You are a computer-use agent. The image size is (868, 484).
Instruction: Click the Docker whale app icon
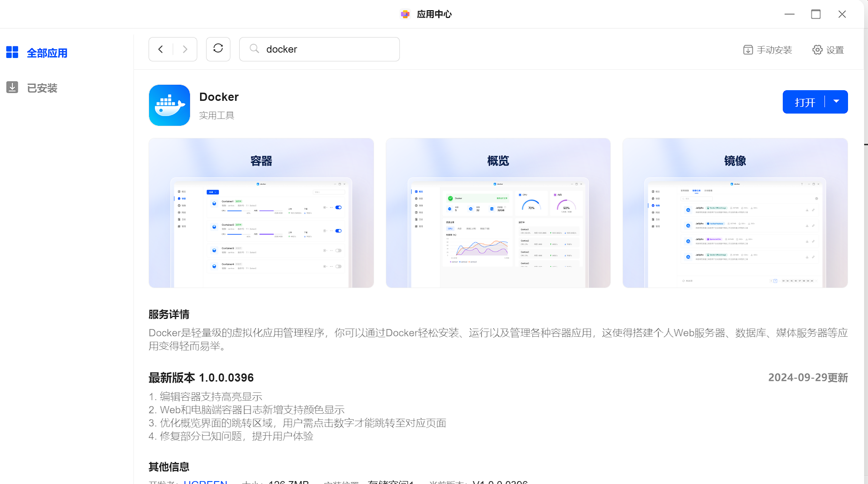170,105
